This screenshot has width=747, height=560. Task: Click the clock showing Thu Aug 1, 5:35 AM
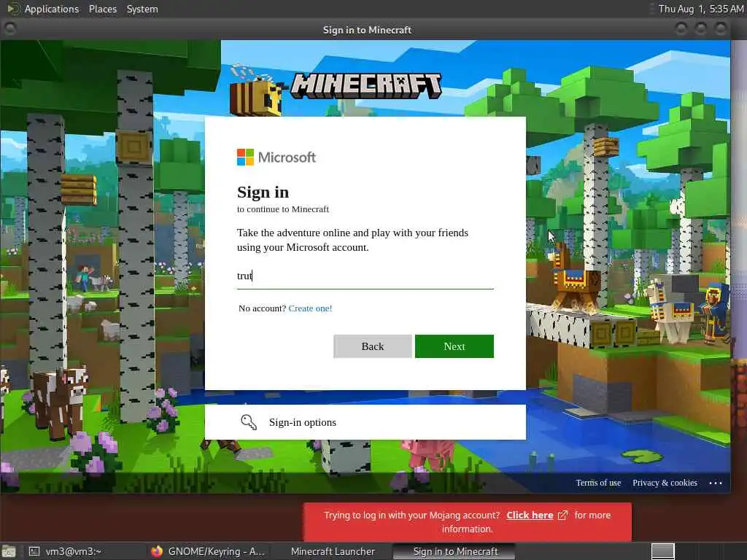click(x=700, y=9)
